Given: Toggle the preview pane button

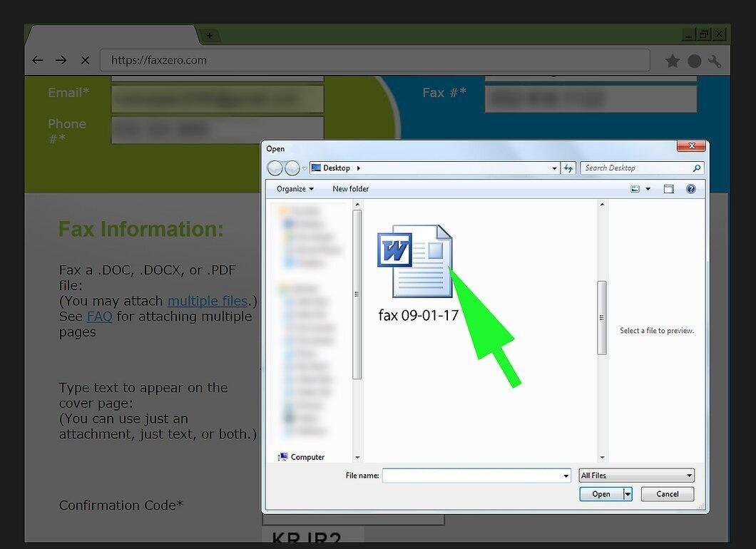Looking at the screenshot, I should 669,189.
